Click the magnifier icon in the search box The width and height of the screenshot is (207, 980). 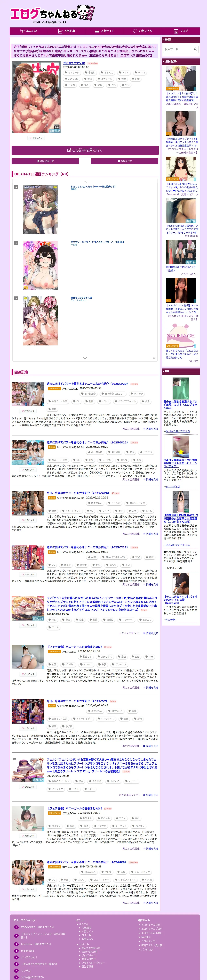(x=195, y=49)
